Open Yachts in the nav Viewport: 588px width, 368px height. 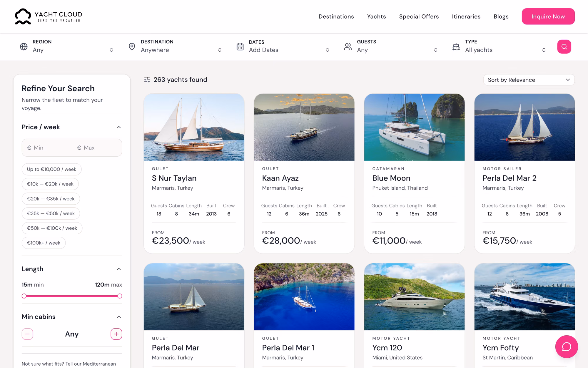pos(376,16)
